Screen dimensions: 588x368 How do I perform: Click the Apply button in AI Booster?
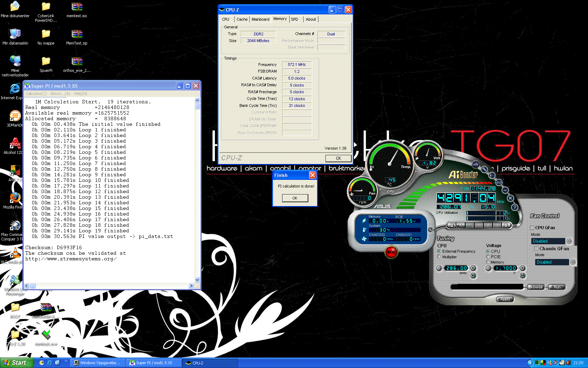(x=505, y=299)
